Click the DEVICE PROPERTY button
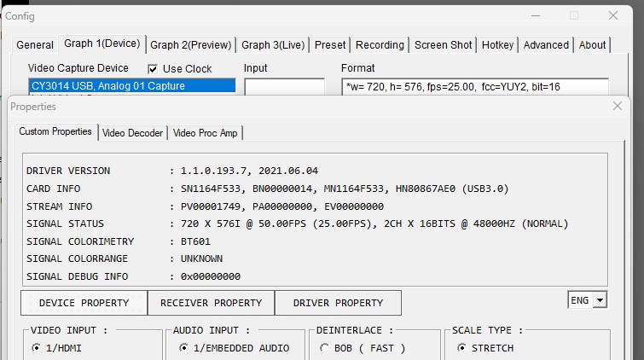 pos(84,303)
